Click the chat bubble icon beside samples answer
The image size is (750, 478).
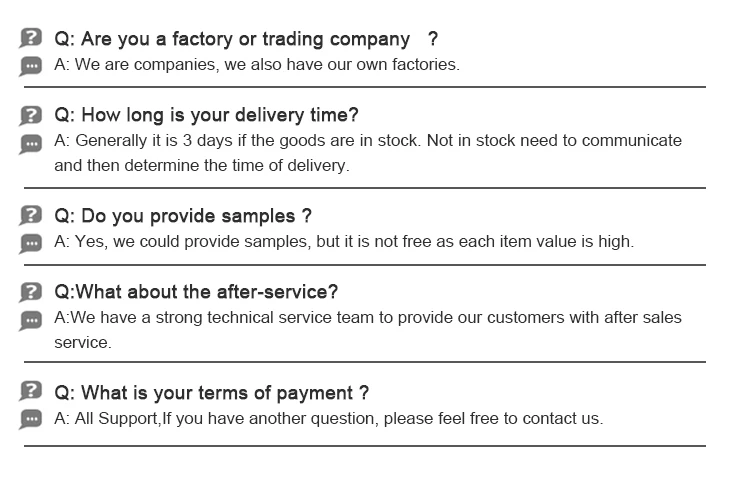pos(32,243)
